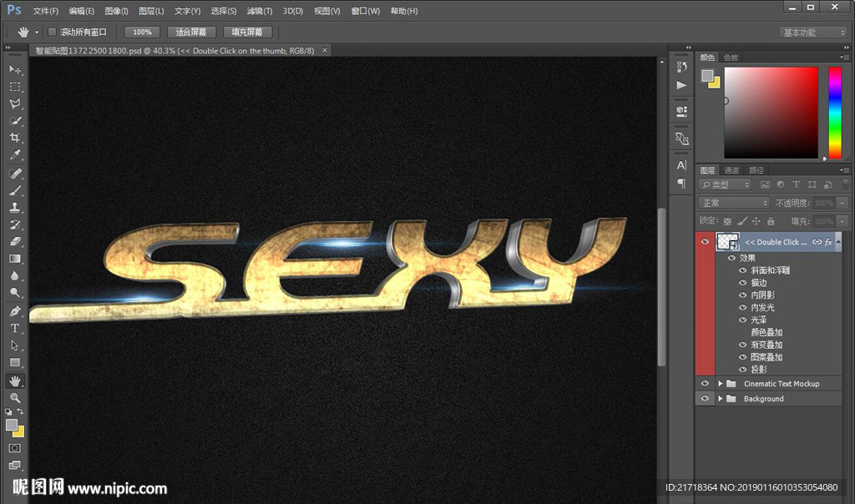The width and height of the screenshot is (855, 504).
Task: Open the Paragraph panel icon
Action: click(x=681, y=183)
